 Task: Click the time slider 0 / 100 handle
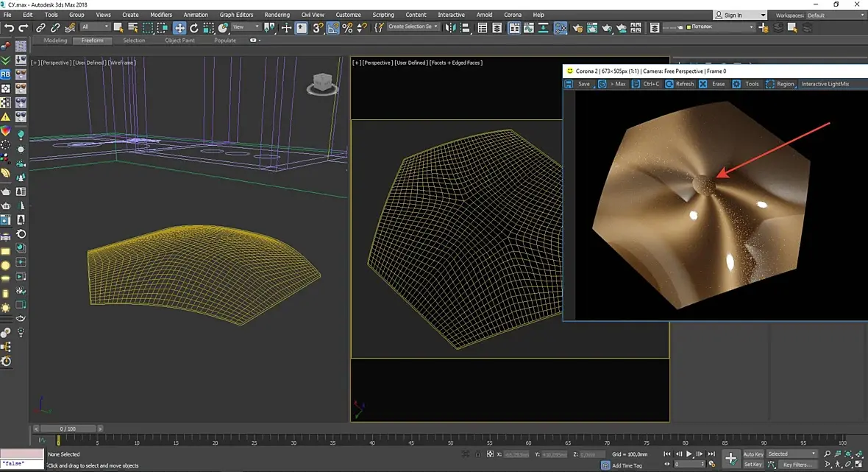pyautogui.click(x=68, y=429)
